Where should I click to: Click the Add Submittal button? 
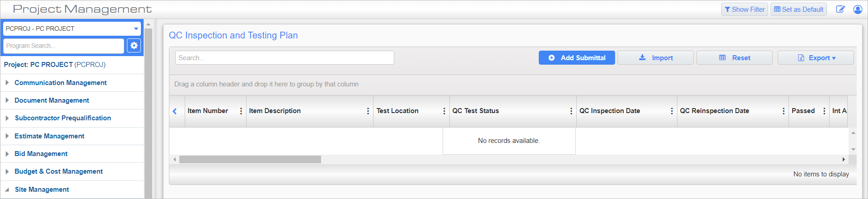(577, 58)
